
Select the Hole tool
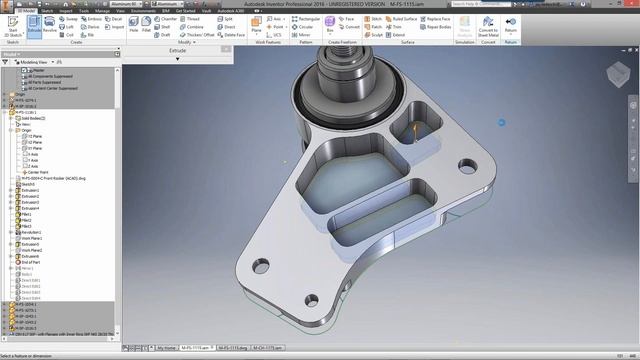[133, 24]
